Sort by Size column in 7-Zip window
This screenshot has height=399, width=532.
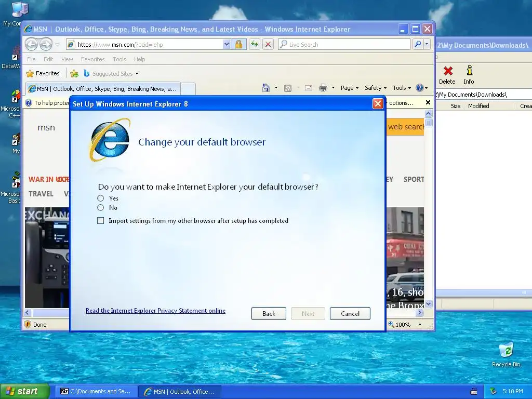[455, 106]
